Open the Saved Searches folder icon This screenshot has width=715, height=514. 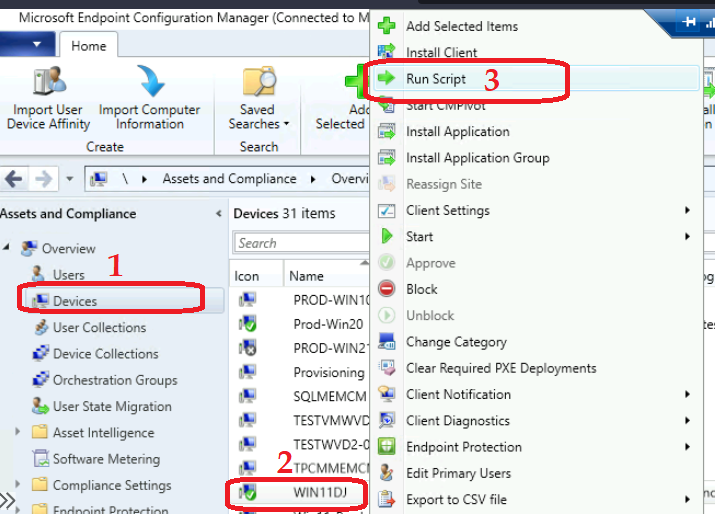tap(259, 81)
